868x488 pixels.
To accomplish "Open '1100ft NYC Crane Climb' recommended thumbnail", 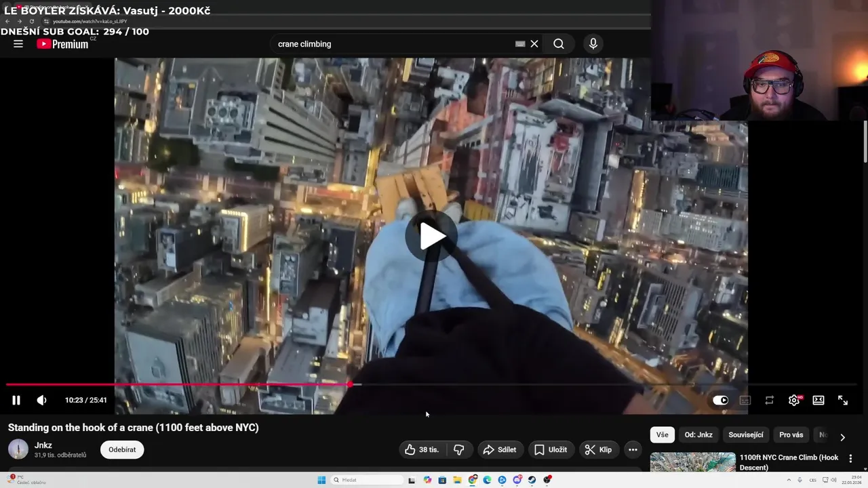I will coord(692,462).
